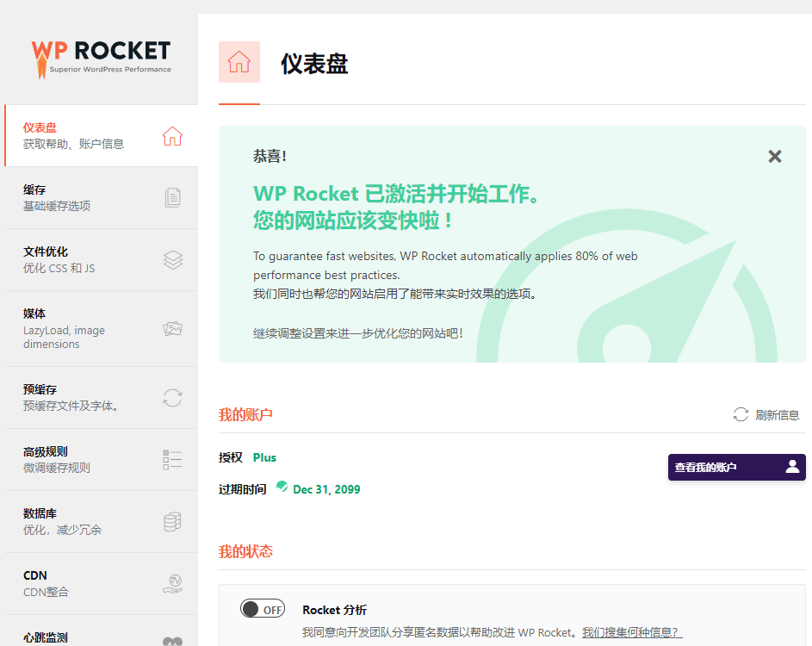Click the 仪表盘 page title
Image resolution: width=812 pixels, height=646 pixels.
coord(314,65)
